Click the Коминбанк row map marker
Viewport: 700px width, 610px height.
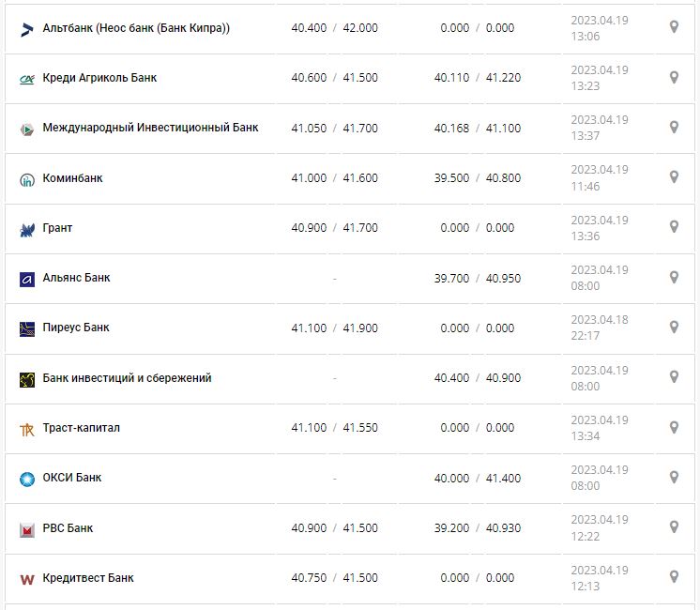click(674, 177)
